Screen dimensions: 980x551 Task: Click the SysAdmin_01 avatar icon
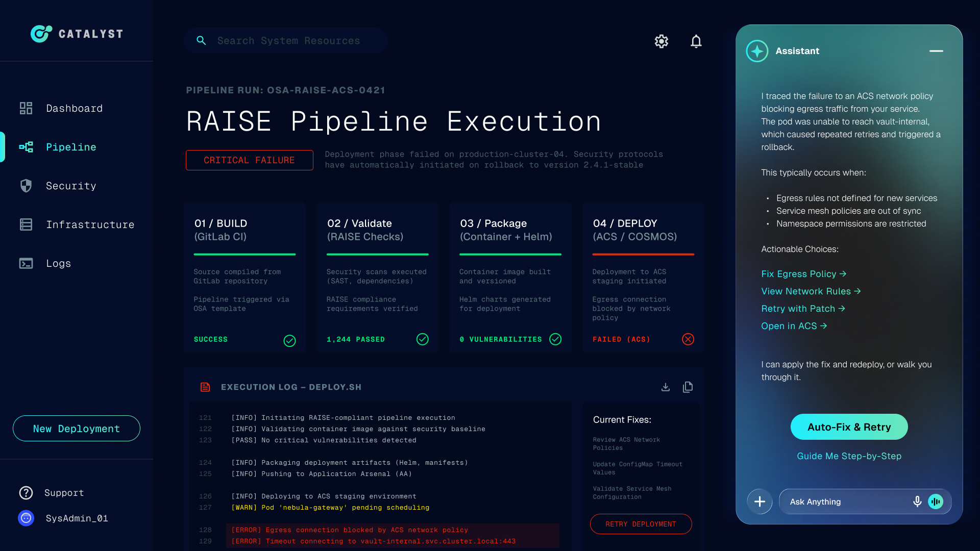tap(26, 518)
